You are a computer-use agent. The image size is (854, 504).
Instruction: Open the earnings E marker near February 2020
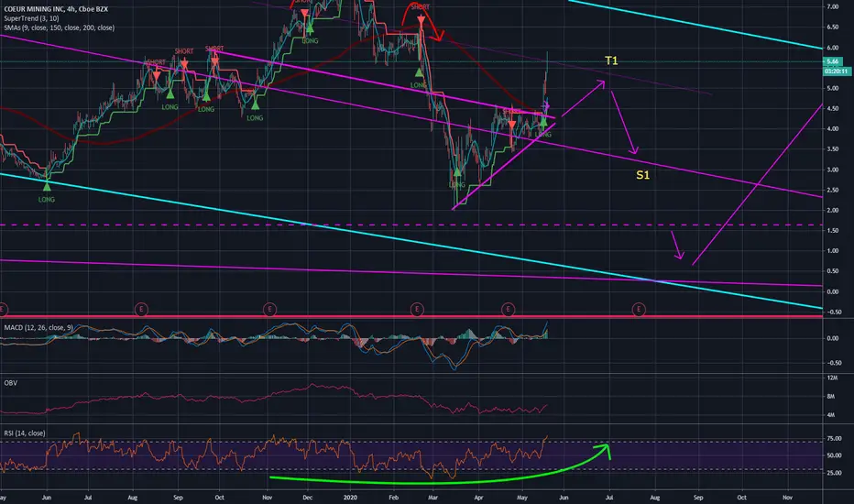pos(417,310)
